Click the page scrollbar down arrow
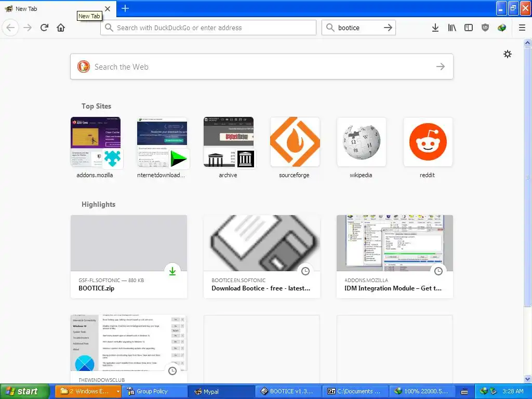 point(527,379)
